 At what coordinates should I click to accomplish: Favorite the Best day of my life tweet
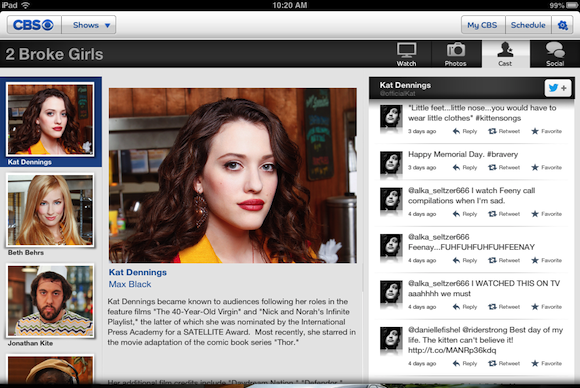(x=546, y=364)
